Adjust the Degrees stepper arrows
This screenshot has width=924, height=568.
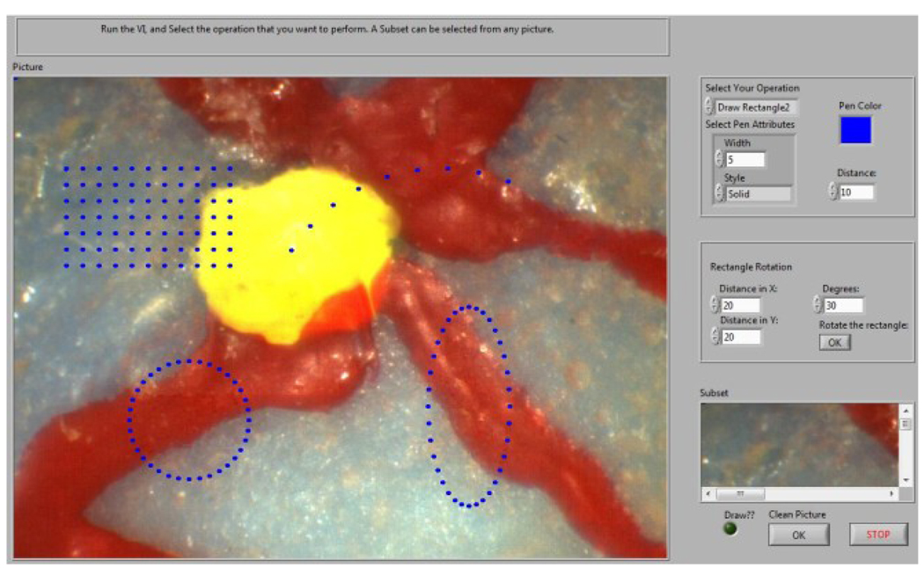tap(818, 305)
